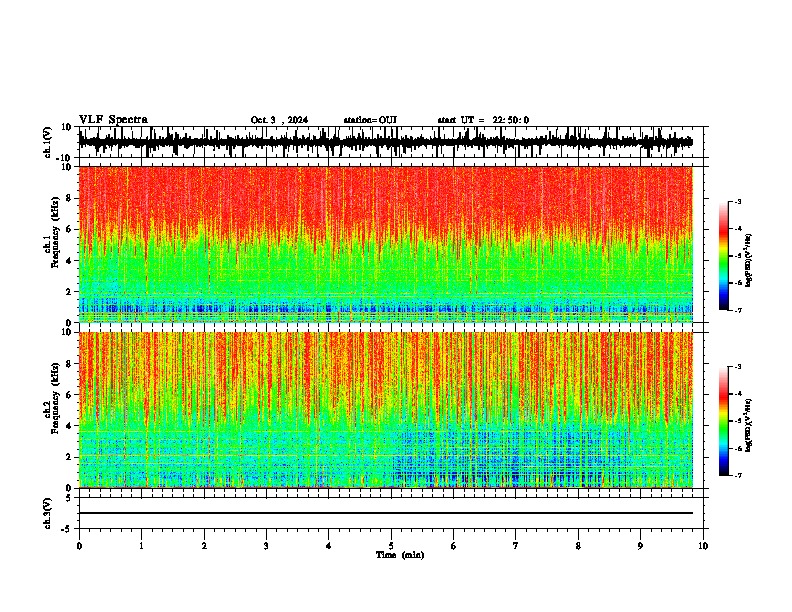Click time axis tick label "5"
This screenshot has width=792, height=612.
tap(391, 546)
